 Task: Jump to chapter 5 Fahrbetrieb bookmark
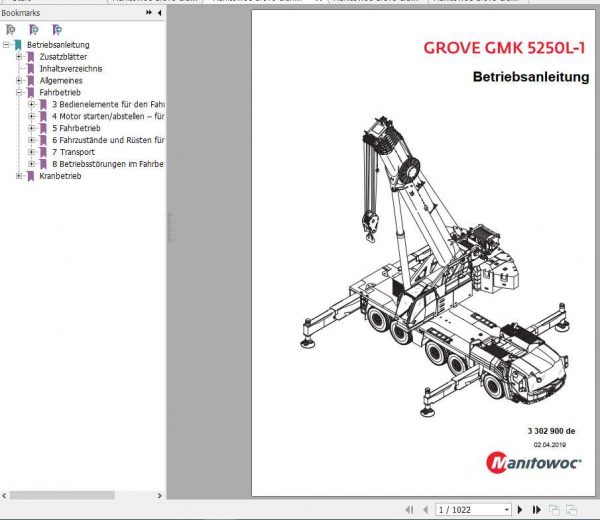(x=76, y=128)
